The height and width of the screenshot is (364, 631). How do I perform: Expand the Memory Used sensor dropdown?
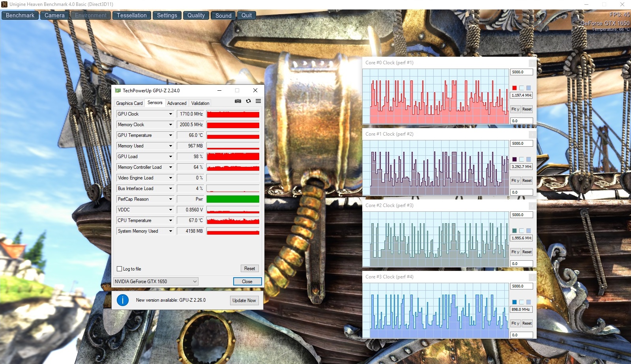[x=170, y=146]
